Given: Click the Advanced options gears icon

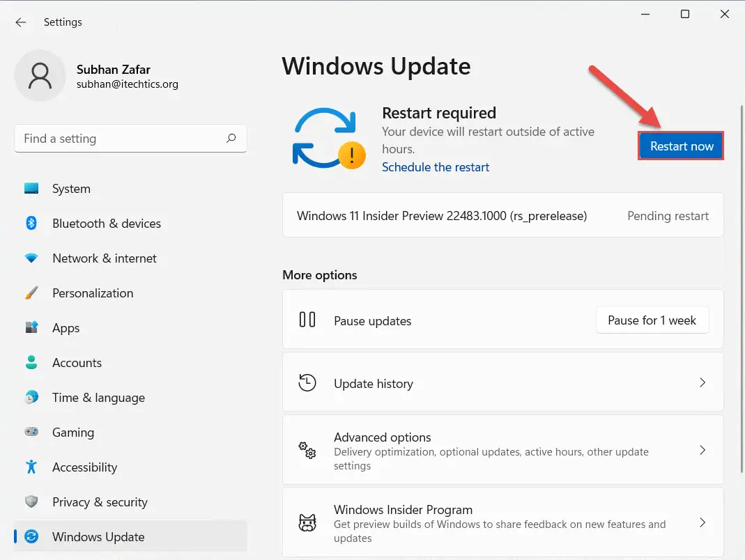Looking at the screenshot, I should [x=307, y=450].
